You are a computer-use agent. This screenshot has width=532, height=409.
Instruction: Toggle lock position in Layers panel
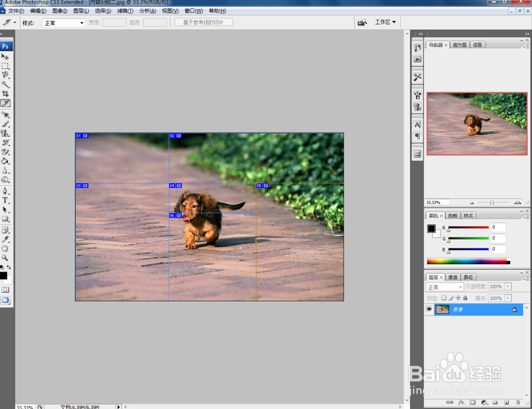point(458,298)
